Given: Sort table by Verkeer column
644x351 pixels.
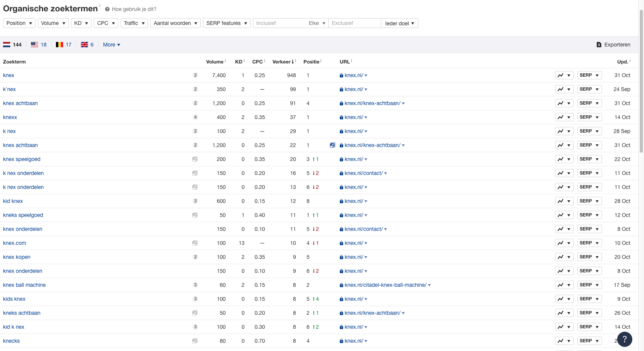Looking at the screenshot, I should coord(283,62).
